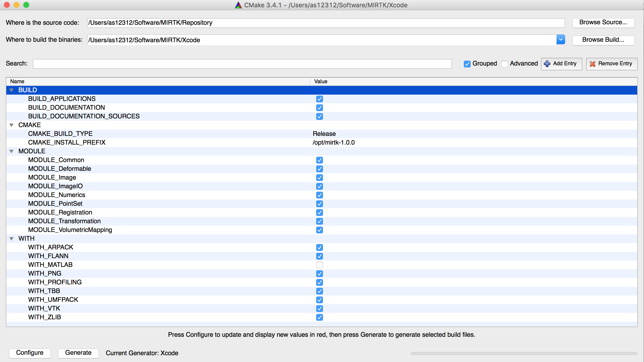Click the Value column header
The width and height of the screenshot is (644, 362).
click(x=321, y=81)
